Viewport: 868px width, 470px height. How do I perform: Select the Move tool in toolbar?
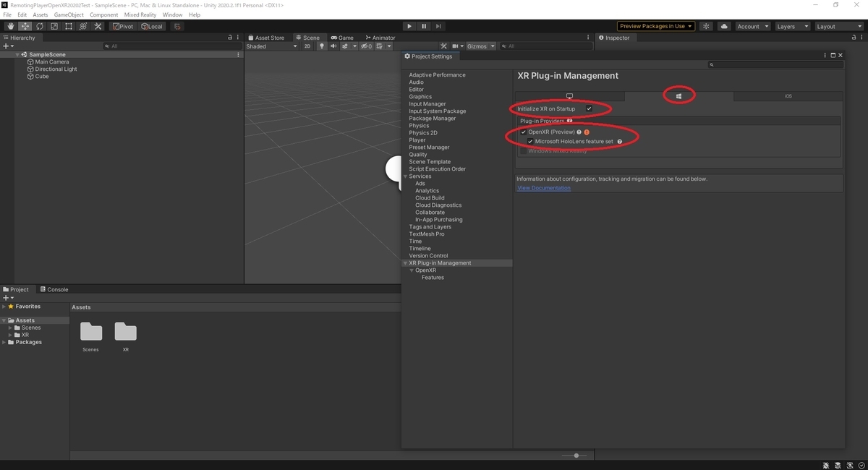pyautogui.click(x=25, y=26)
